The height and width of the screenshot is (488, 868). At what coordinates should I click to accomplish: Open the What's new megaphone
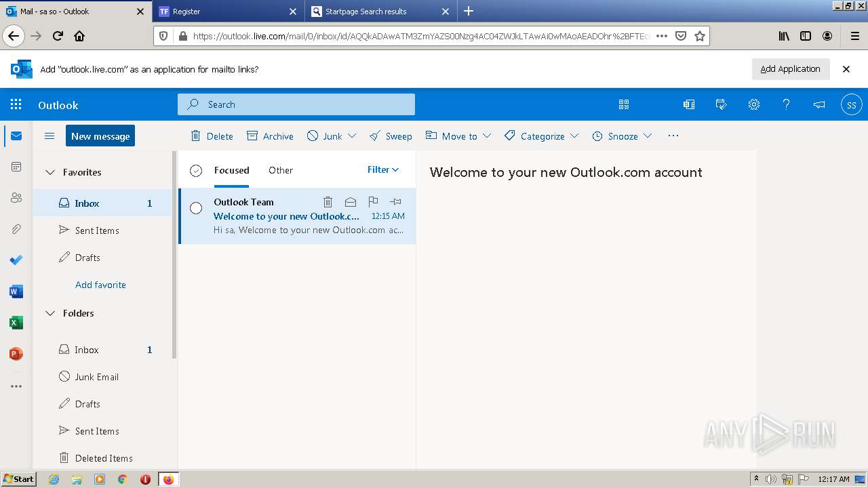pyautogui.click(x=819, y=104)
